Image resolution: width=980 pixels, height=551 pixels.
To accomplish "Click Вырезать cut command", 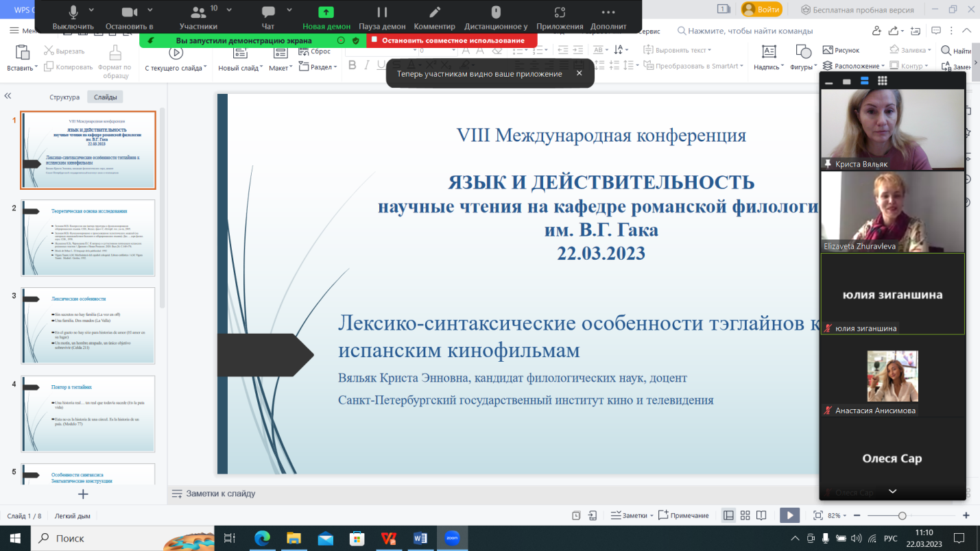I will (x=64, y=51).
